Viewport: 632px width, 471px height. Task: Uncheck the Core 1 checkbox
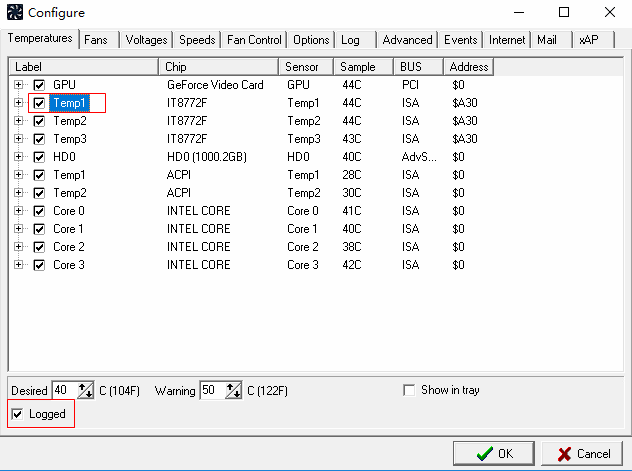(39, 229)
